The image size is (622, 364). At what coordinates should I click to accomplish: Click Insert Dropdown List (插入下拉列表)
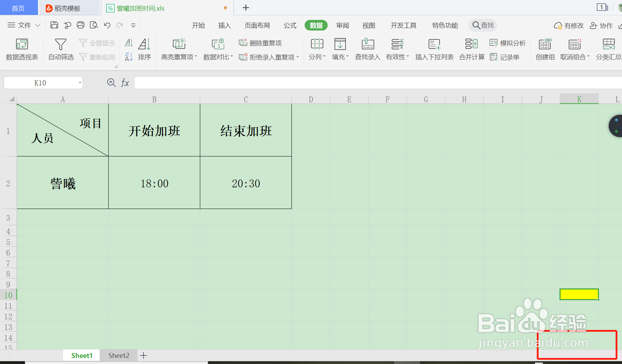click(x=434, y=49)
